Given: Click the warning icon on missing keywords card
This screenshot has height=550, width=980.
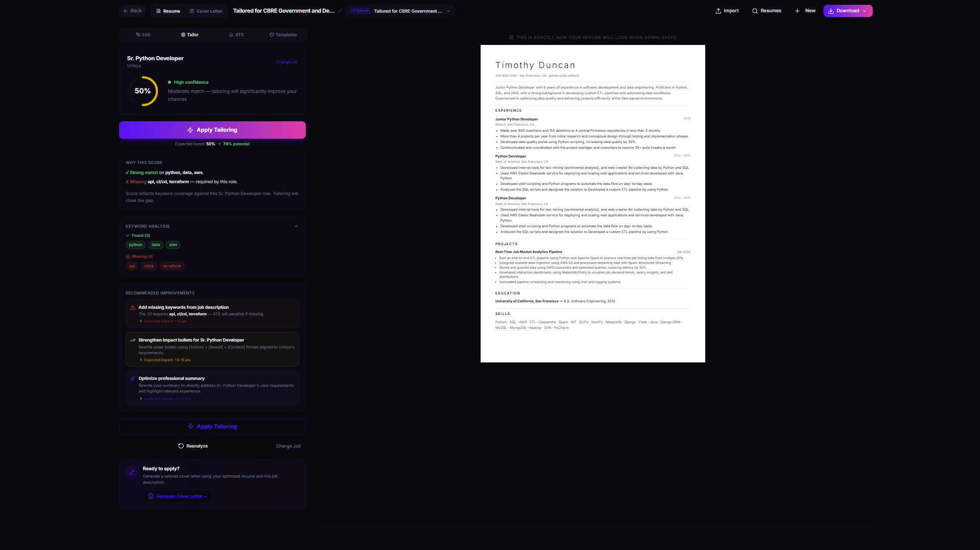Looking at the screenshot, I should point(133,307).
